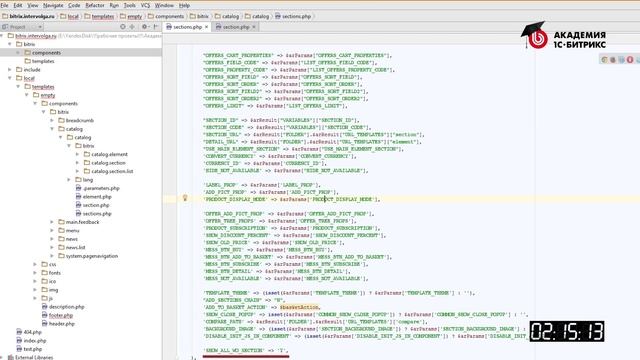Click the scroll from source target icon
Viewport: 640px width, 360px height.
pos(123,27)
